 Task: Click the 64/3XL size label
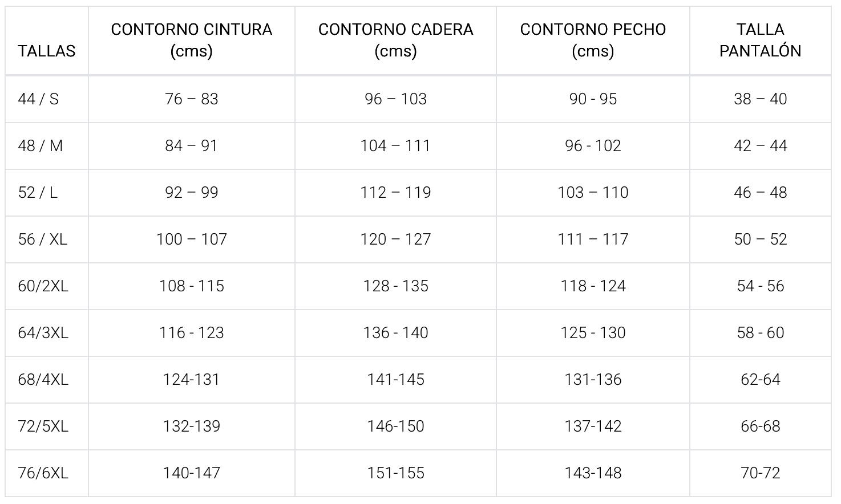coord(43,332)
